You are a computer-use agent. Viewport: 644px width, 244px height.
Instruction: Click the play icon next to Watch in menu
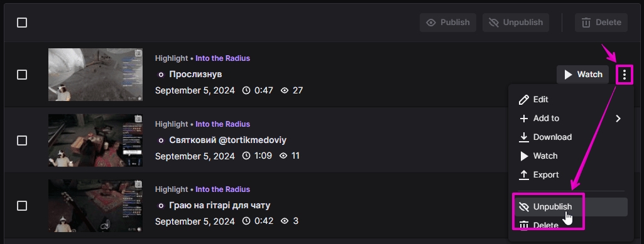click(x=524, y=156)
